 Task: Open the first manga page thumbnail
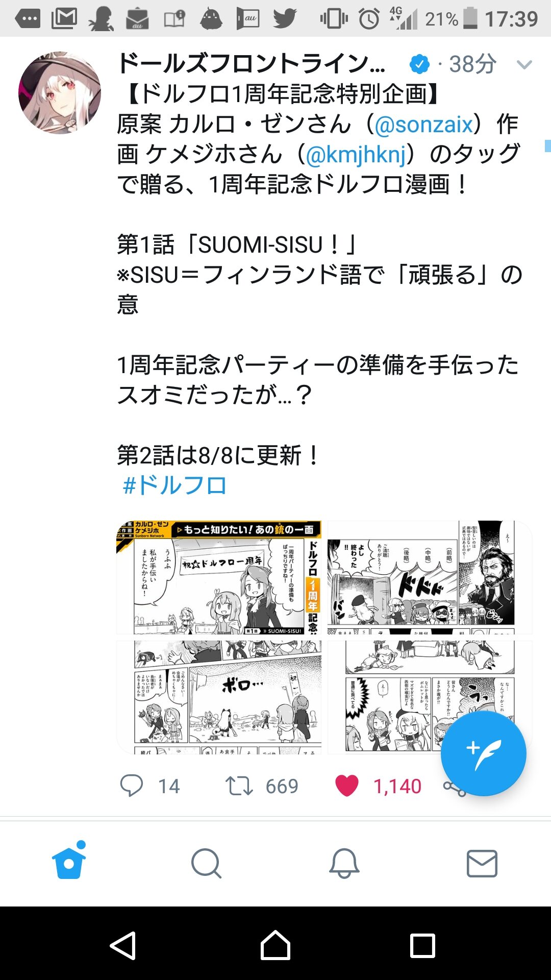[x=219, y=577]
